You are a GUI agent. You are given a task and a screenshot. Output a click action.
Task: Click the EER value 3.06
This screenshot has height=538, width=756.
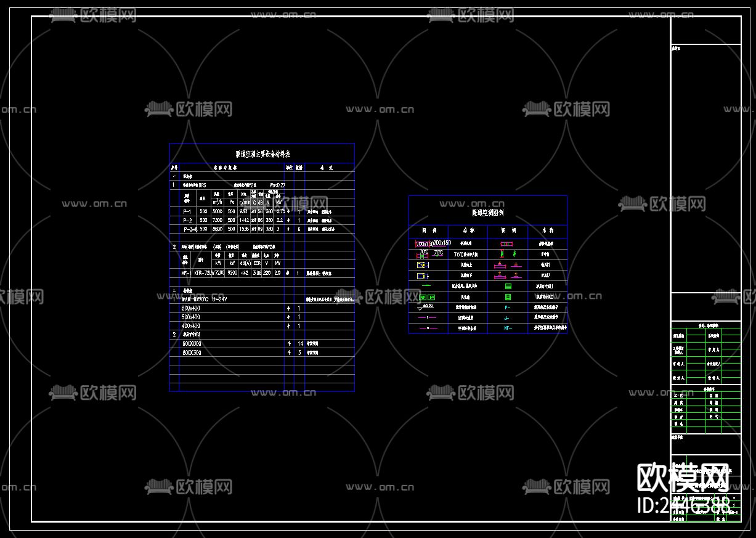click(x=257, y=272)
